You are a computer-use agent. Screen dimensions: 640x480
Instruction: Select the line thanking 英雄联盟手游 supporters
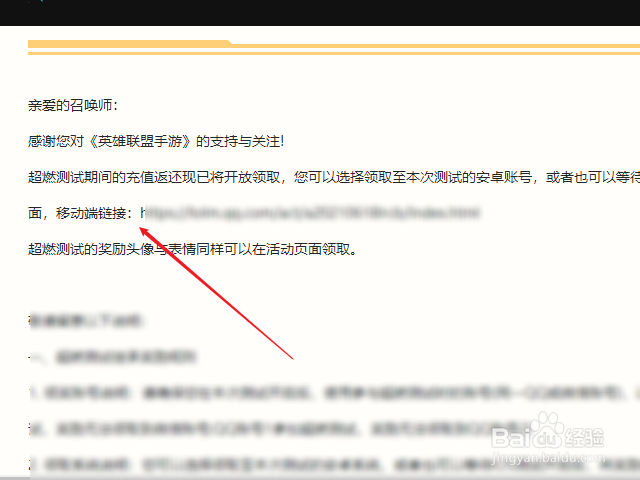click(x=156, y=141)
